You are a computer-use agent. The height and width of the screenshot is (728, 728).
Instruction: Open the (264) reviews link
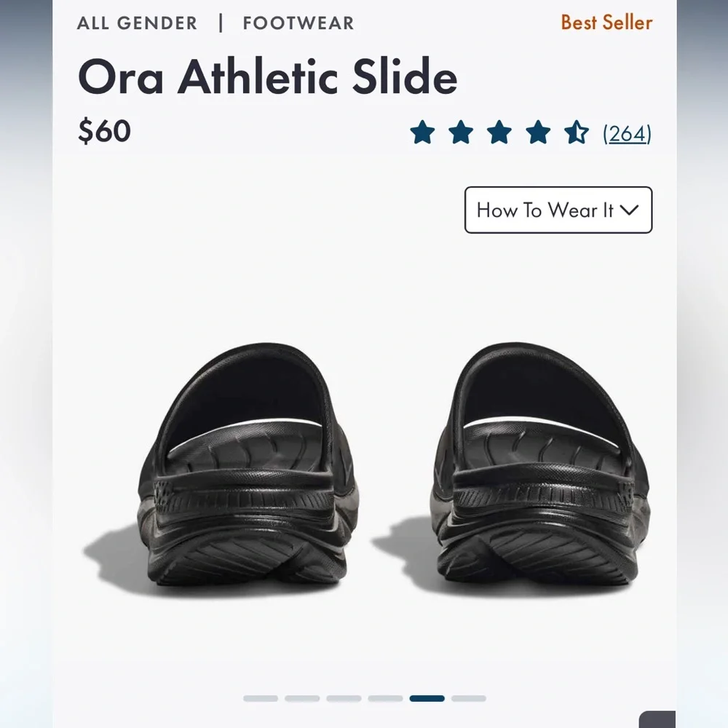coord(627,132)
